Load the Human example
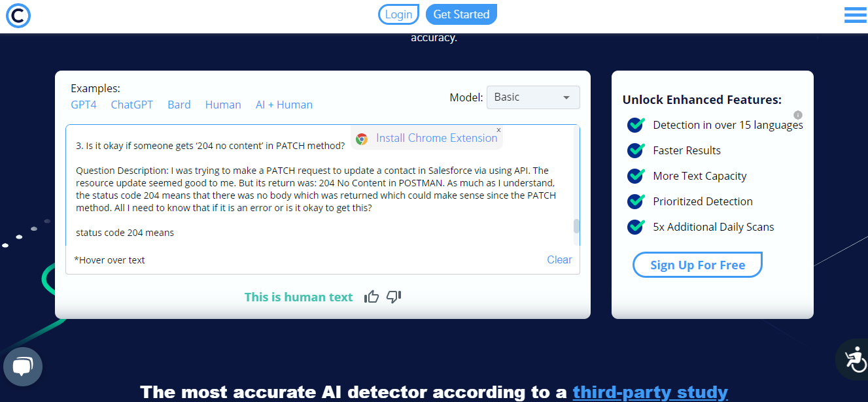 223,105
